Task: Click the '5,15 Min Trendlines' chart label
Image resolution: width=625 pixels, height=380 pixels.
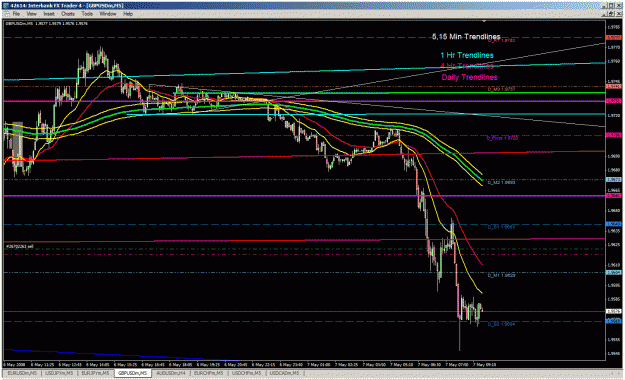Action: pos(466,37)
